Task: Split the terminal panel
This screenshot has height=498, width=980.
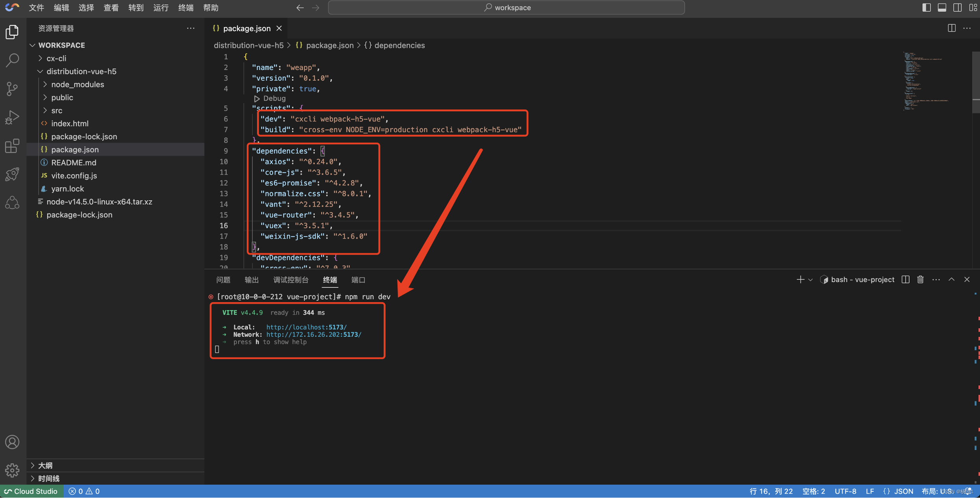Action: pyautogui.click(x=905, y=280)
